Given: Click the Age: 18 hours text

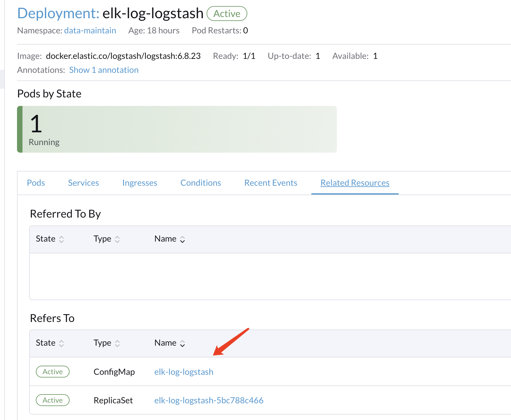Looking at the screenshot, I should tap(154, 30).
